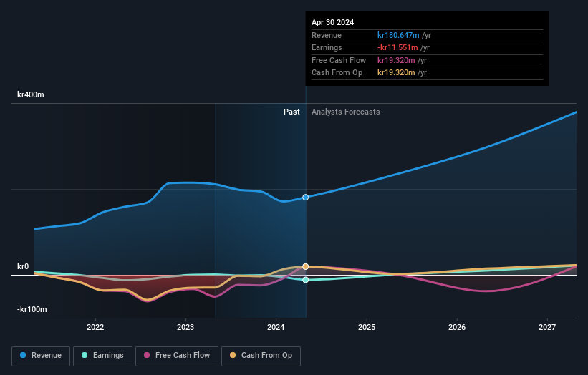This screenshot has height=375, width=588.
Task: Click the 2024 x-axis label
Action: 276,327
